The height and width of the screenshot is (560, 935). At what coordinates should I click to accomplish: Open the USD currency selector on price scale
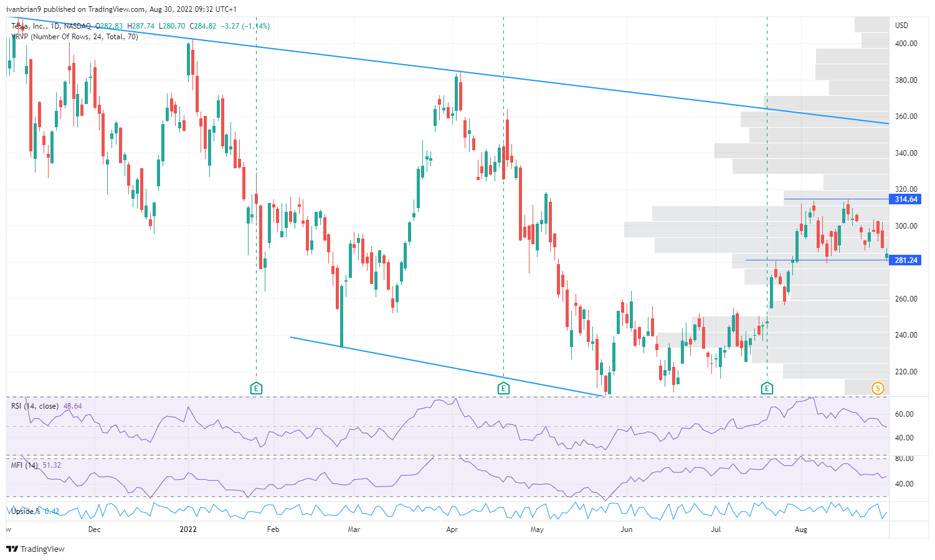coord(903,26)
